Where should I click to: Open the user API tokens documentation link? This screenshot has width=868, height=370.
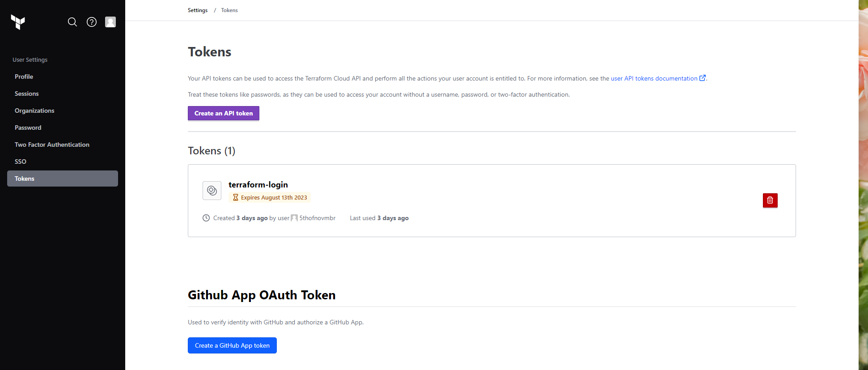pyautogui.click(x=655, y=78)
